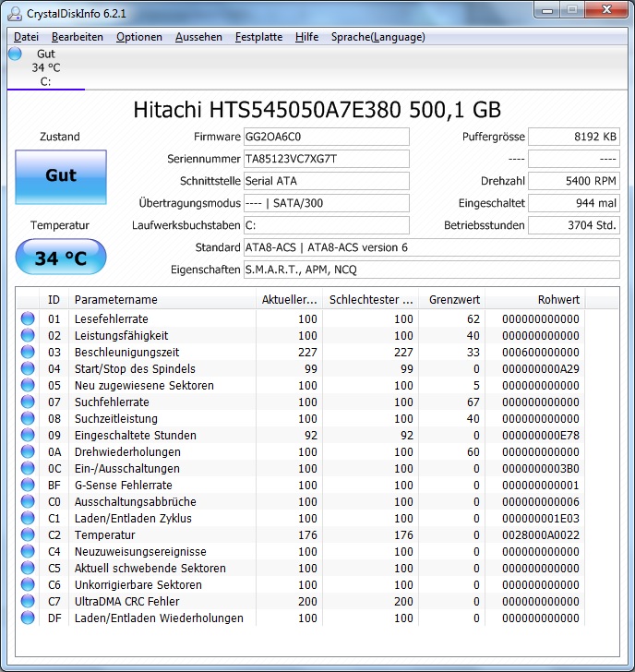Viewport: 635px width, 672px height.
Task: Click the blue 'Gut' health status button
Action: coord(61,176)
